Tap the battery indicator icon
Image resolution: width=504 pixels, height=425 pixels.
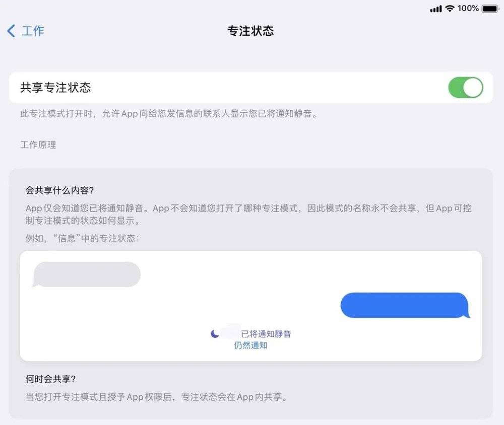coord(490,9)
